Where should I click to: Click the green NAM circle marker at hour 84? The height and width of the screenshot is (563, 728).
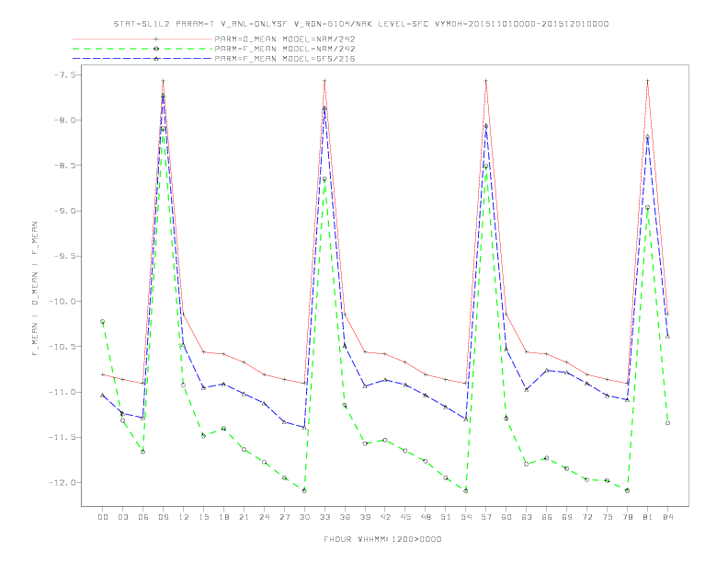click(667, 423)
